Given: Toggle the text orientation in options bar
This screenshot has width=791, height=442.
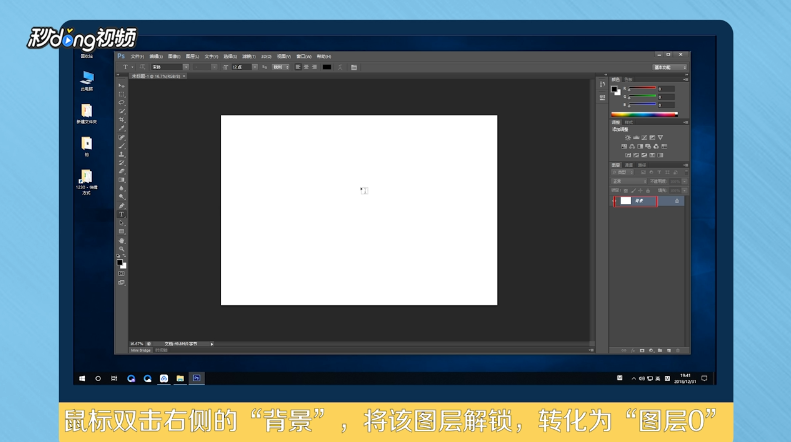Looking at the screenshot, I should point(142,67).
